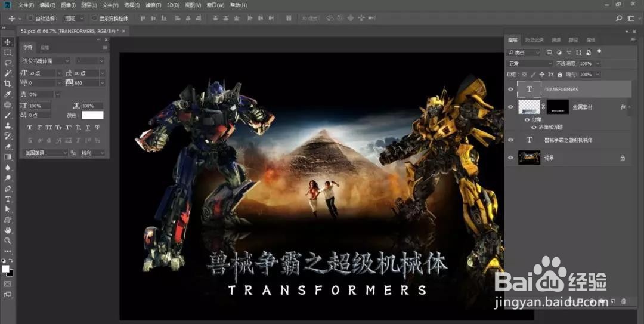Image resolution: width=644 pixels, height=324 pixels.
Task: Select the Horizontal Type tool in the toolbox
Action: click(7, 199)
